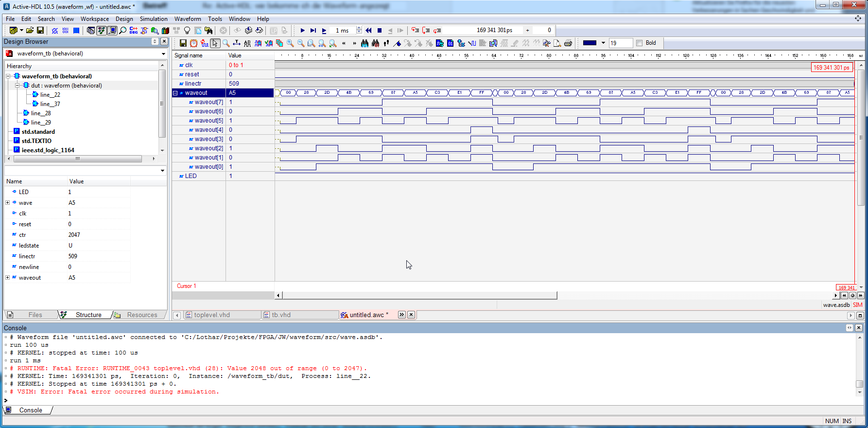Screen dimensions: 868x428
Task: Open the Design menu
Action: tap(124, 19)
